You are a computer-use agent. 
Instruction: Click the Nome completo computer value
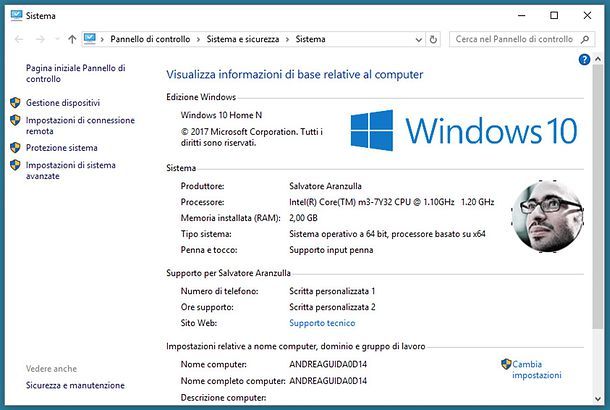pyautogui.click(x=328, y=380)
